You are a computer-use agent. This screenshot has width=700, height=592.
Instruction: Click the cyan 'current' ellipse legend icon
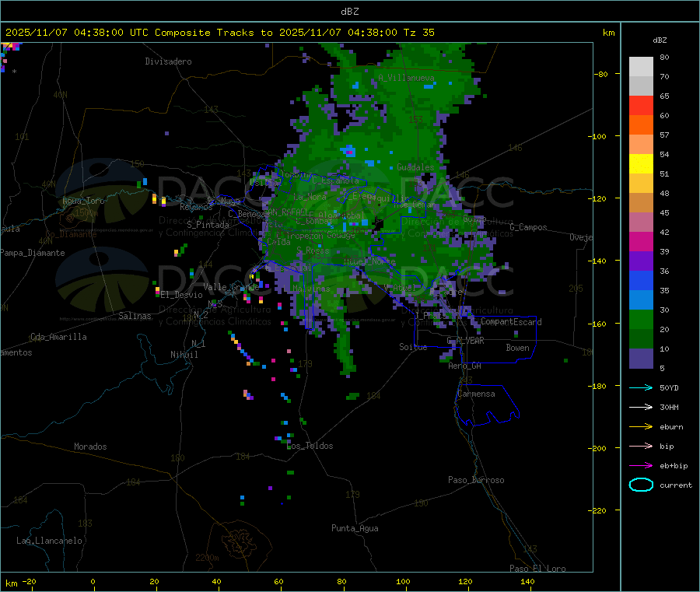(x=641, y=485)
